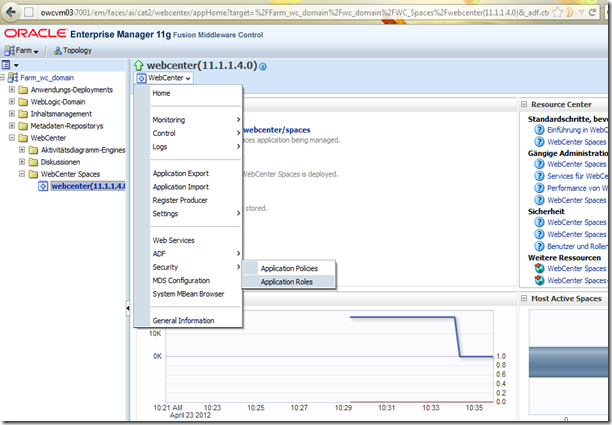Image resolution: width=612 pixels, height=425 pixels.
Task: Click the webcenter application icon in tree
Action: coord(43,186)
